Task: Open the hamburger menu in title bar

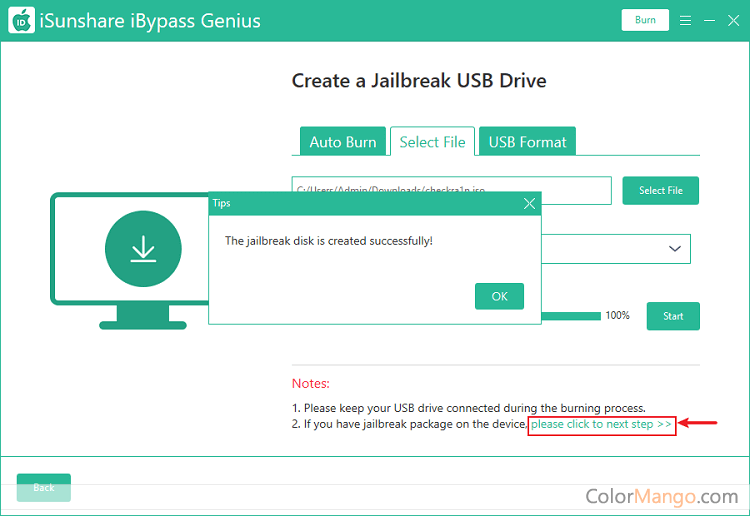Action: pyautogui.click(x=685, y=20)
